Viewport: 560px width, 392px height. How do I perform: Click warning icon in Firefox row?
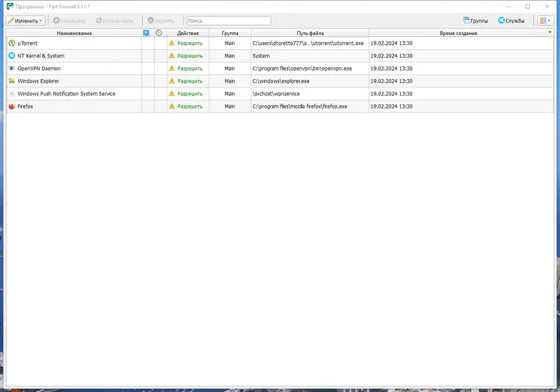[171, 106]
